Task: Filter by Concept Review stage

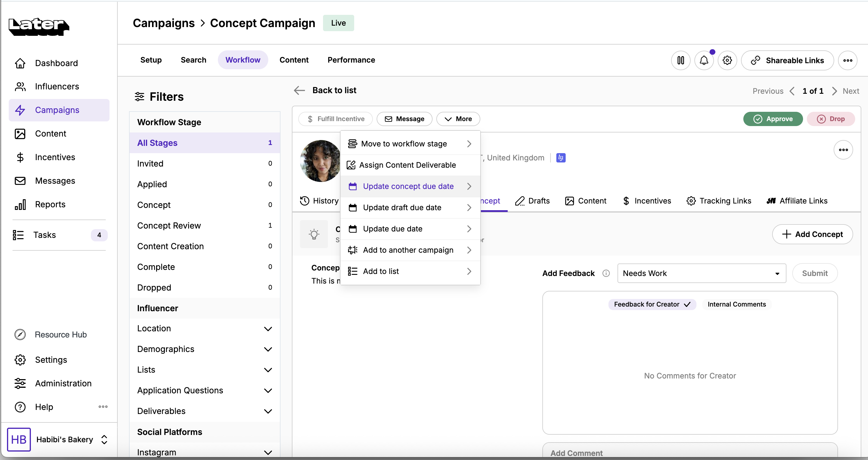Action: (204, 226)
